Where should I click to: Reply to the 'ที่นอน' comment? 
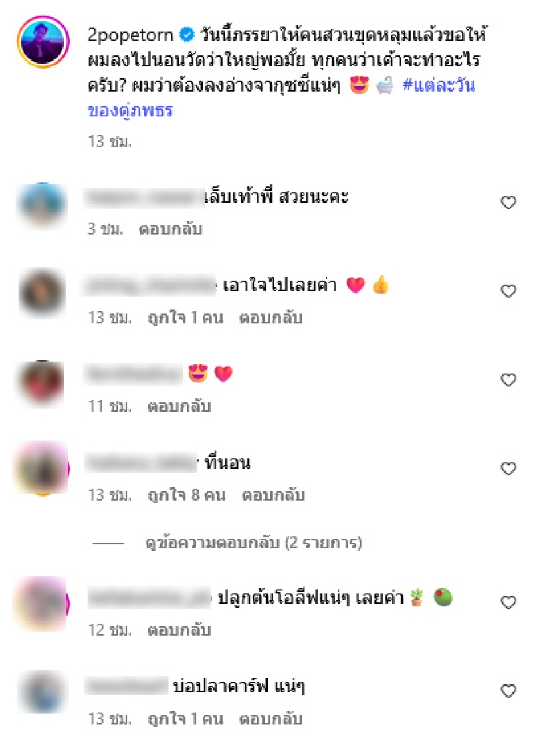click(273, 495)
